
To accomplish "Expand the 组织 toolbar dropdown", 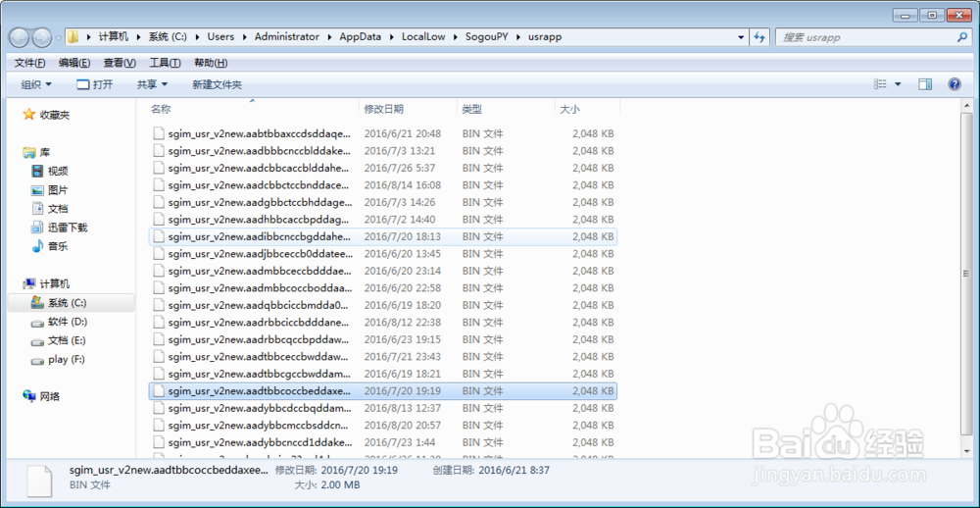I will pos(36,84).
